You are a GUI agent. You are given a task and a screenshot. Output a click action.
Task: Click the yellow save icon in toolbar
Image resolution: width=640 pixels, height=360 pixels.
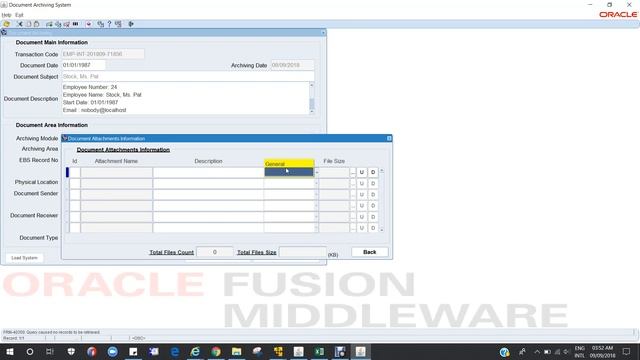(x=7, y=24)
